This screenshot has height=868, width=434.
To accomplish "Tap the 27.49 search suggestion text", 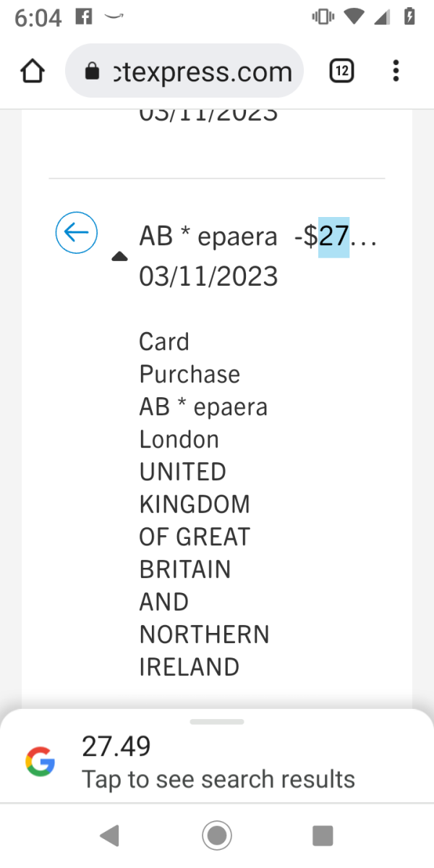I will [x=116, y=746].
